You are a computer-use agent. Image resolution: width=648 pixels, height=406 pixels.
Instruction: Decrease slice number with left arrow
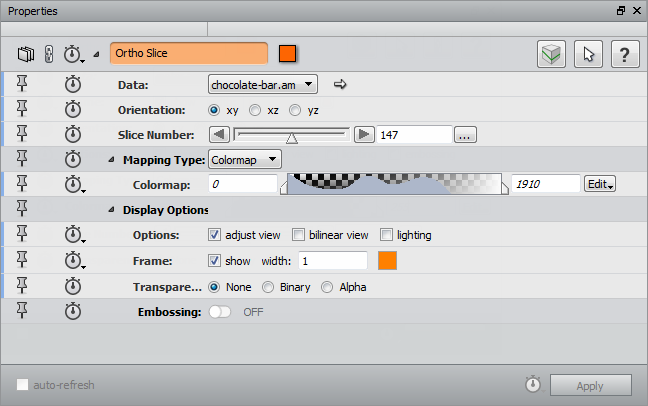pyautogui.click(x=219, y=135)
